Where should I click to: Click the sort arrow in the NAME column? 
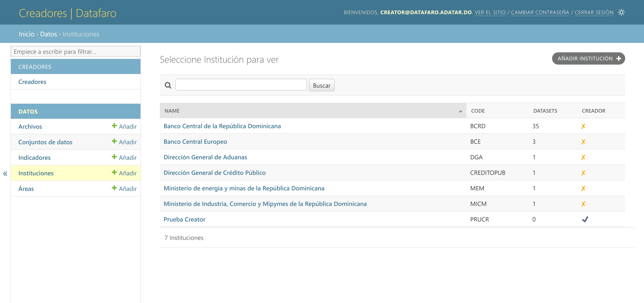click(460, 111)
